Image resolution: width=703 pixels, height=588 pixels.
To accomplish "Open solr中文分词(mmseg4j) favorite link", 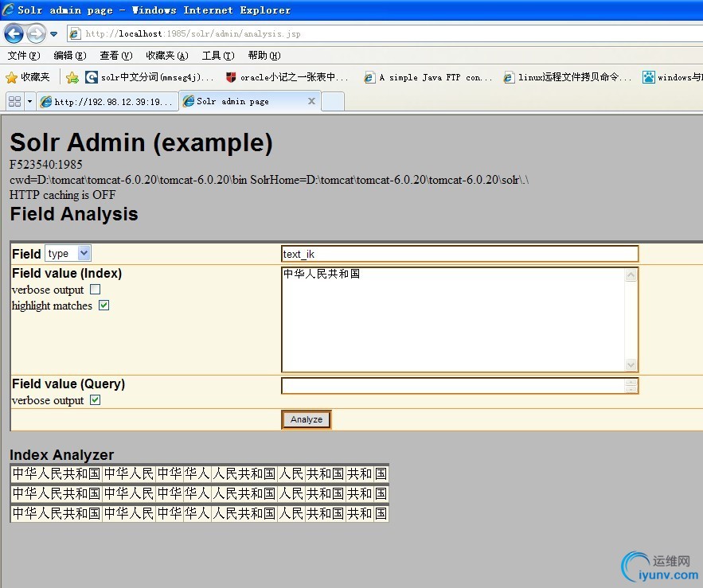I will point(150,77).
